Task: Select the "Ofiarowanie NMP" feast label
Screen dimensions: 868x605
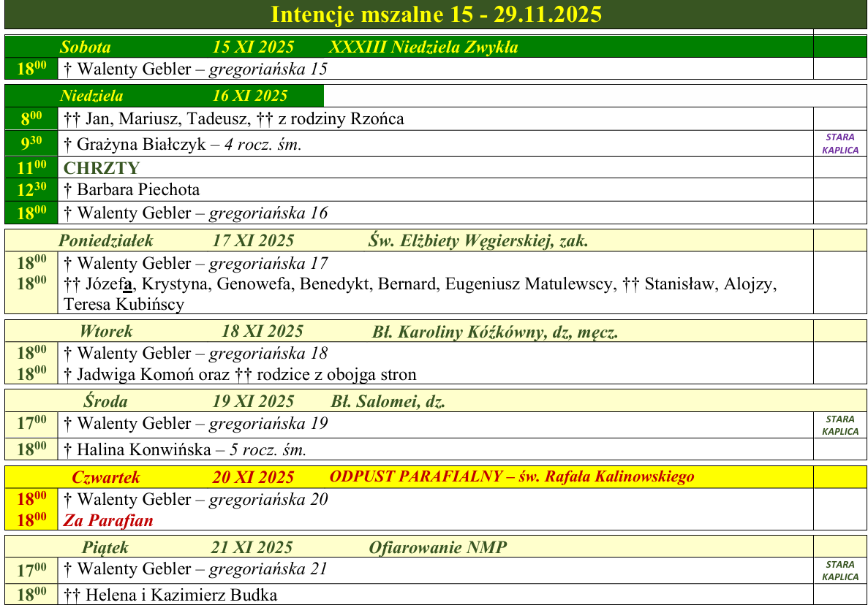Action: click(x=437, y=547)
